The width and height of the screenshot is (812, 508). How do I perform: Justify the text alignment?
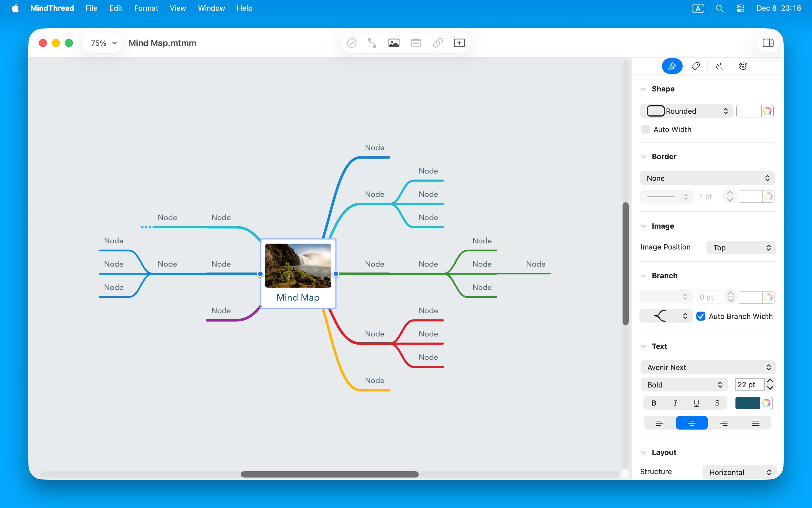coord(755,423)
